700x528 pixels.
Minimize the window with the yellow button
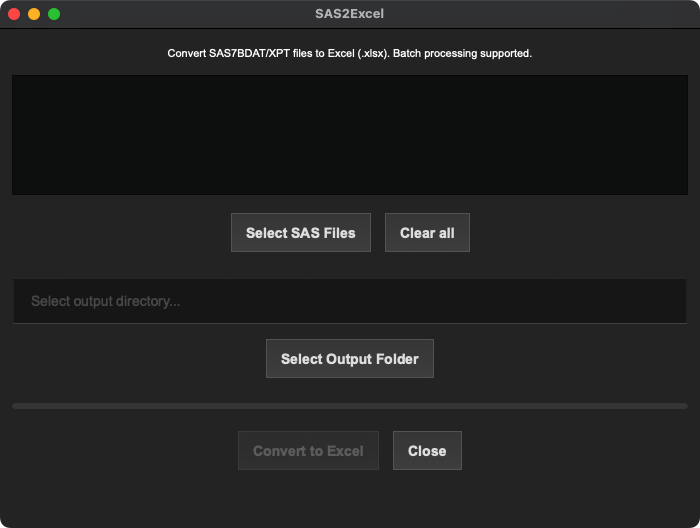point(34,14)
